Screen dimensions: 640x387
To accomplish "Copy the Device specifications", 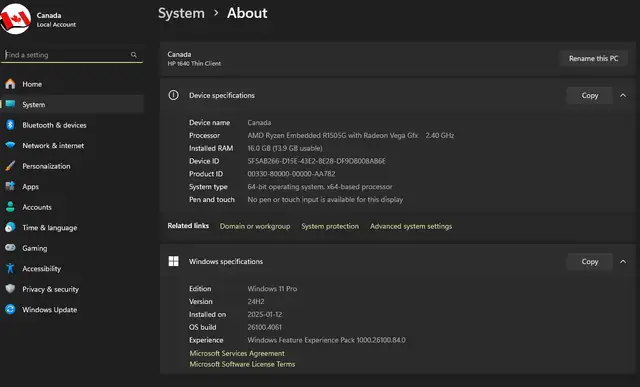I will (x=589, y=96).
